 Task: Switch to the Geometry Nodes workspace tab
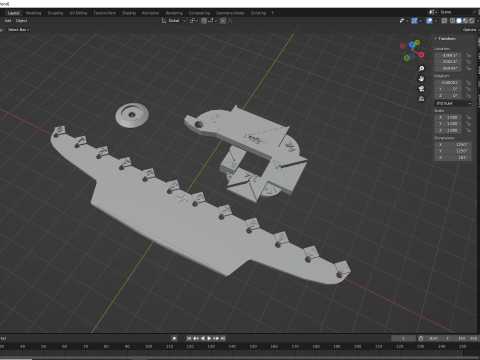(x=230, y=13)
